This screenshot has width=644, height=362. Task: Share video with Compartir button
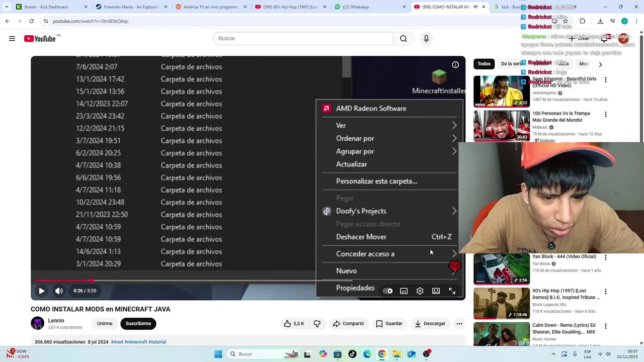coord(348,324)
